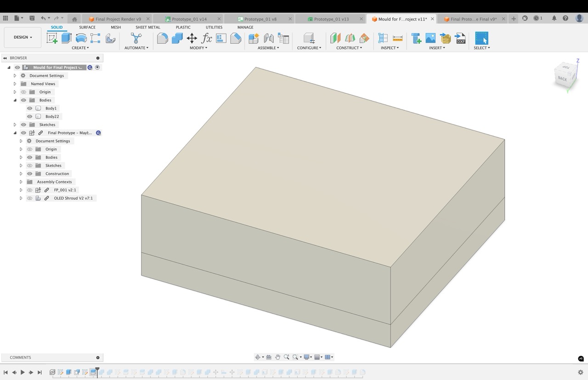Switch to the MESH tab
588x380 pixels.
pos(116,27)
